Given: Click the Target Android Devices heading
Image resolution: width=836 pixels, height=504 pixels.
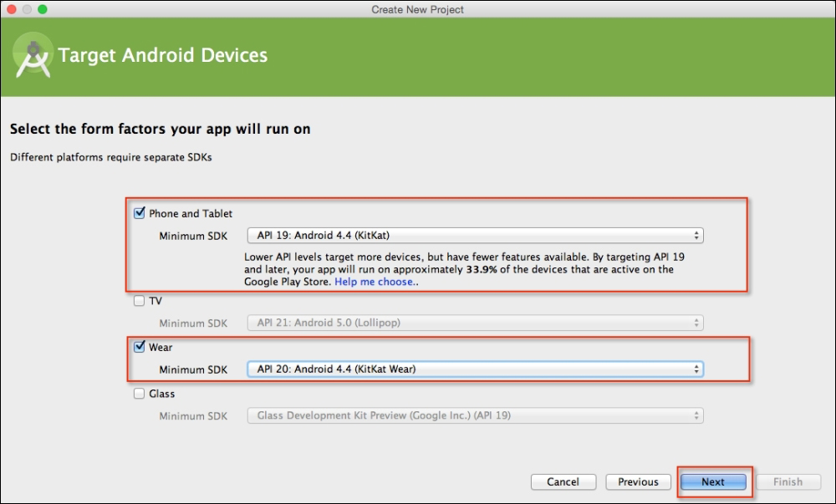Looking at the screenshot, I should click(163, 55).
